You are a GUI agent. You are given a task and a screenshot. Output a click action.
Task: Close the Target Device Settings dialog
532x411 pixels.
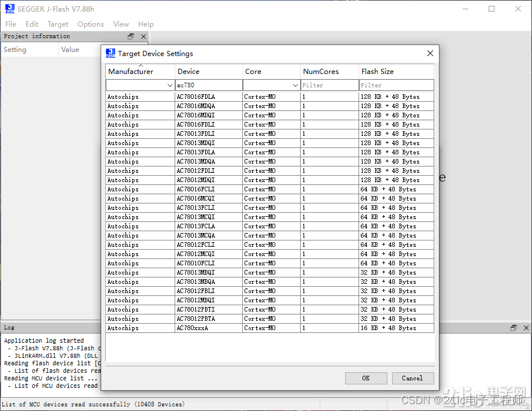point(430,53)
